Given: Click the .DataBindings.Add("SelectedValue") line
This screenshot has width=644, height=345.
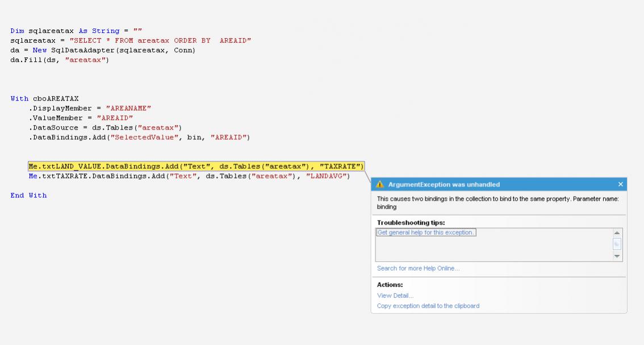Looking at the screenshot, I should (139, 137).
